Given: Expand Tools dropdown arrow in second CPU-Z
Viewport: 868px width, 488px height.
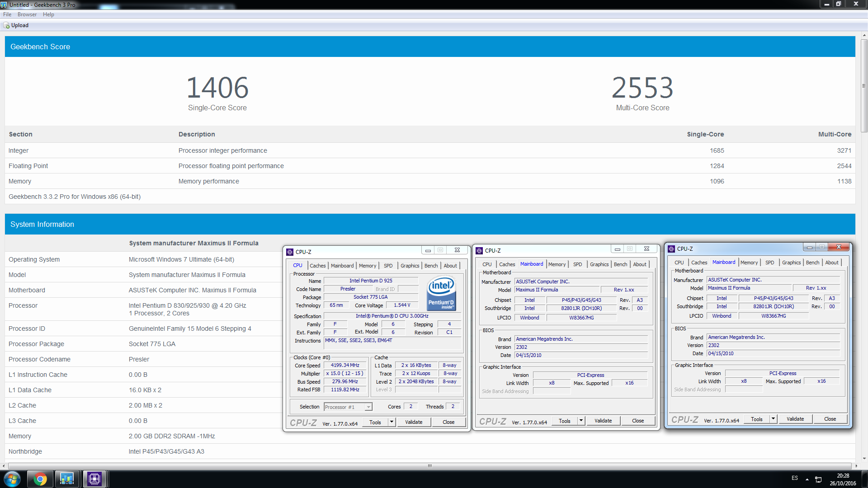Looking at the screenshot, I should [581, 421].
